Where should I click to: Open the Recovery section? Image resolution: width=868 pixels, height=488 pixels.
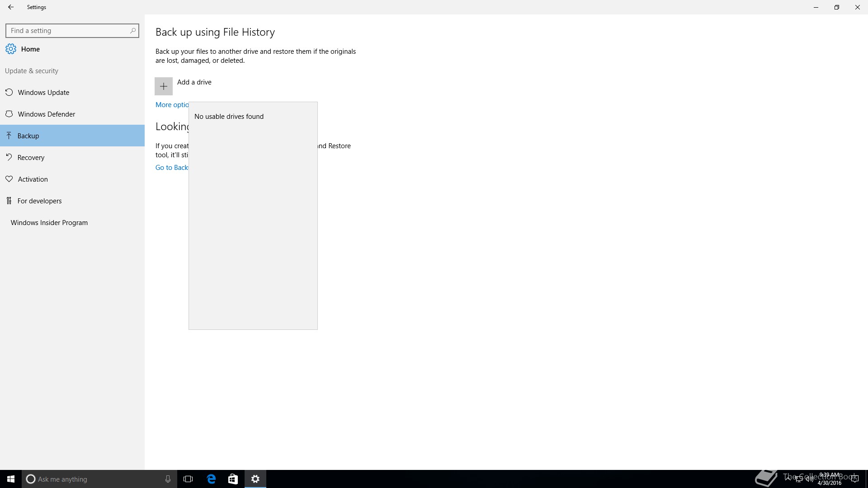point(31,158)
